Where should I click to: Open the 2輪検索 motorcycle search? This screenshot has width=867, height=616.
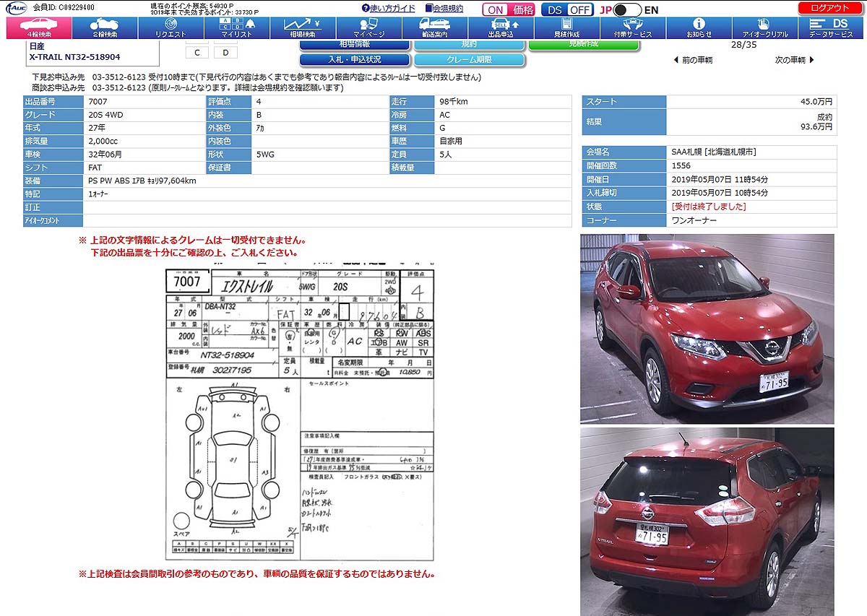105,28
